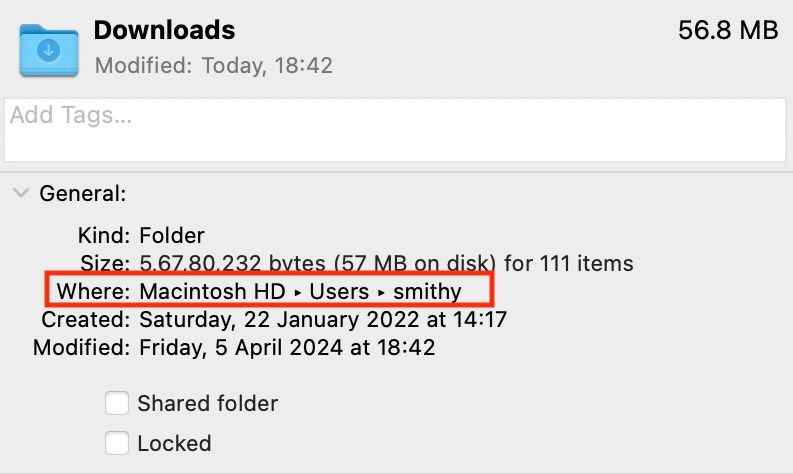Viewport: 793px width, 474px height.
Task: Enable the Shared folder checkbox
Action: 117,403
